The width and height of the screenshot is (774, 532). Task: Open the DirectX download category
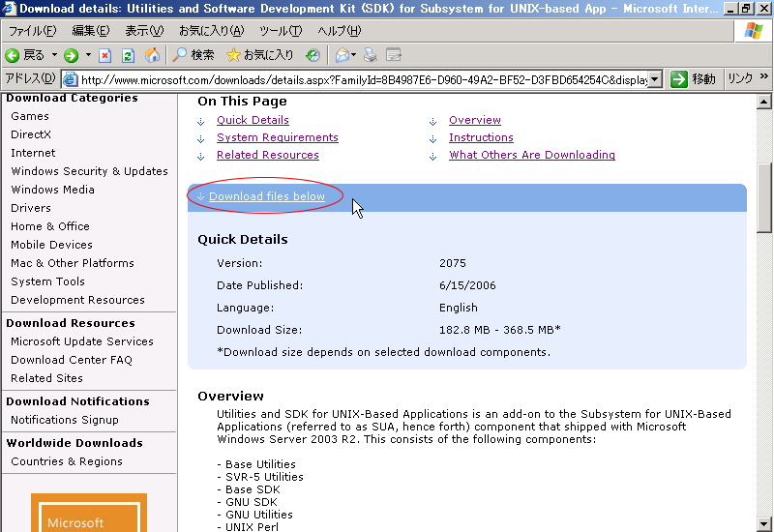click(31, 134)
